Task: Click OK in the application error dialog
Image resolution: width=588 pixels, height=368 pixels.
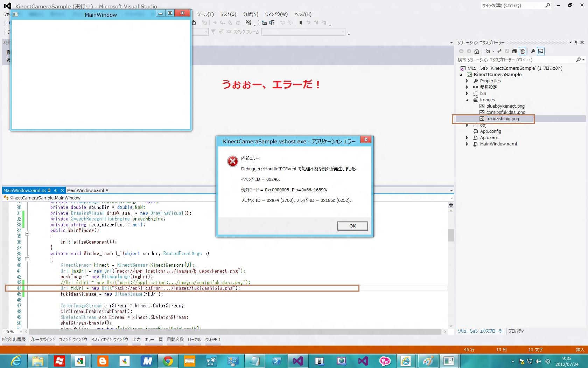Action: (352, 226)
